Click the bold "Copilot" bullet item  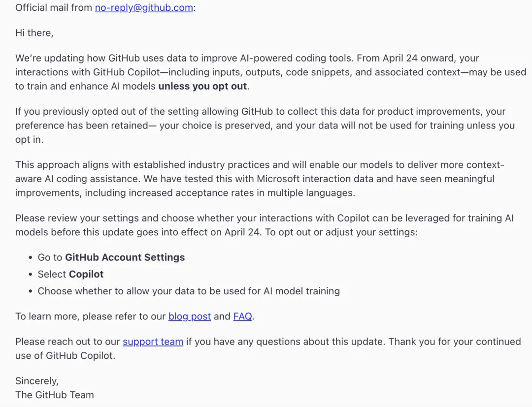86,274
